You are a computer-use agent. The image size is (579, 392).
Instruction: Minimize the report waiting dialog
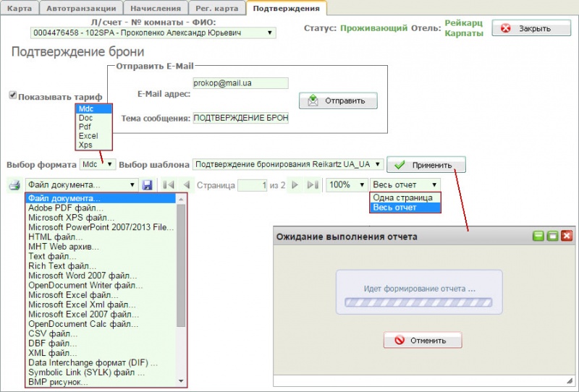[538, 236]
